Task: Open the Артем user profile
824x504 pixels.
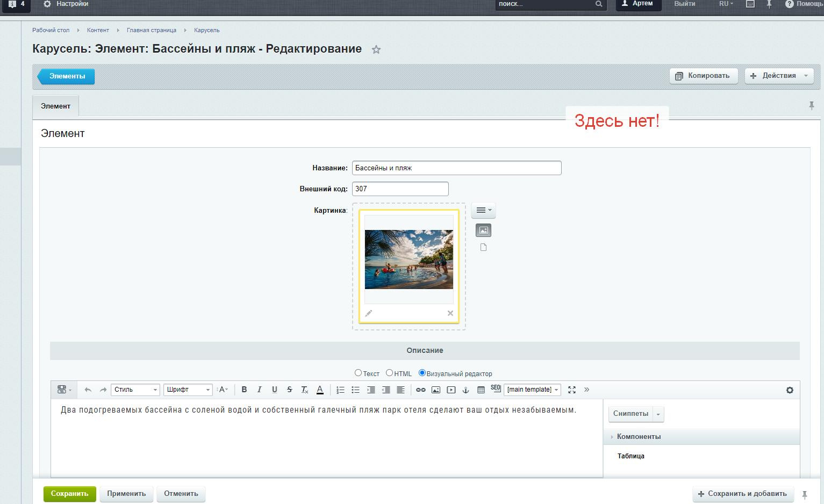Action: (x=639, y=4)
